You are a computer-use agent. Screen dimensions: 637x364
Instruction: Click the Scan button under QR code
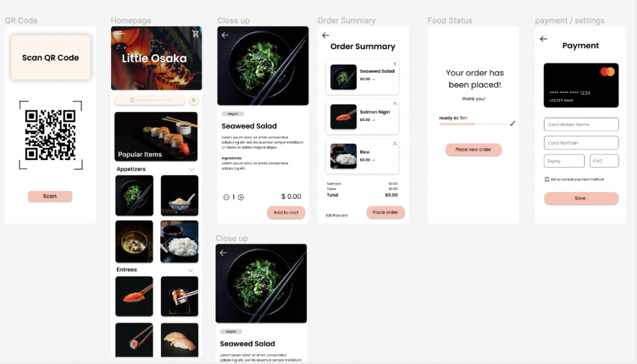(50, 196)
